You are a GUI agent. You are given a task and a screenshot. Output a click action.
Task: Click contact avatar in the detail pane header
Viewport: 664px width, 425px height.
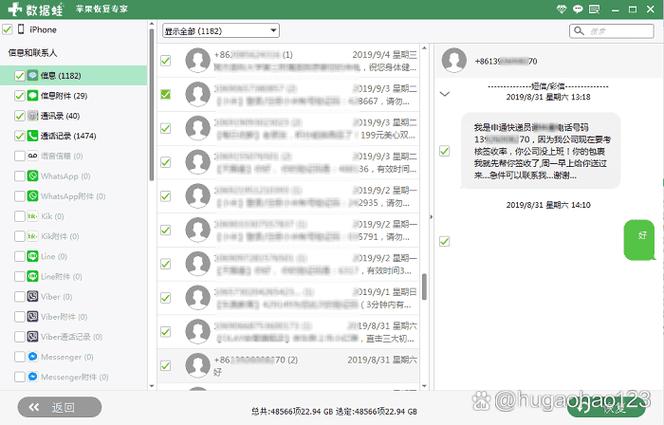[x=454, y=61]
